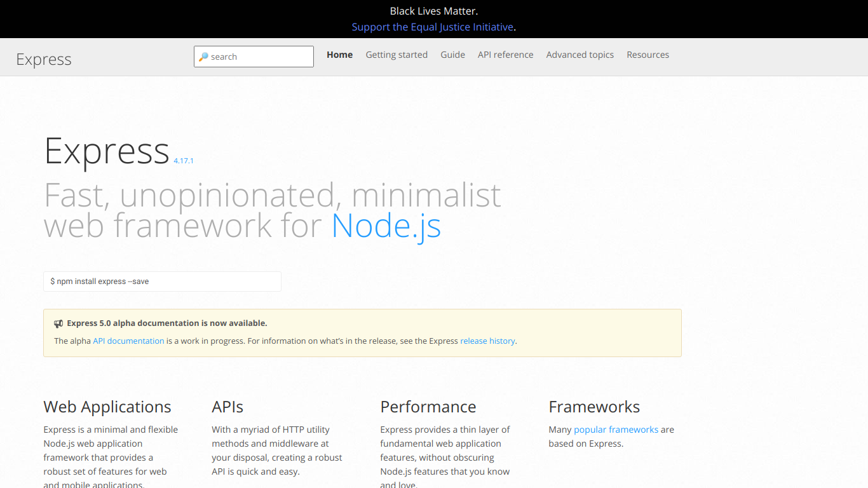Open the Getting started menu

tap(397, 55)
